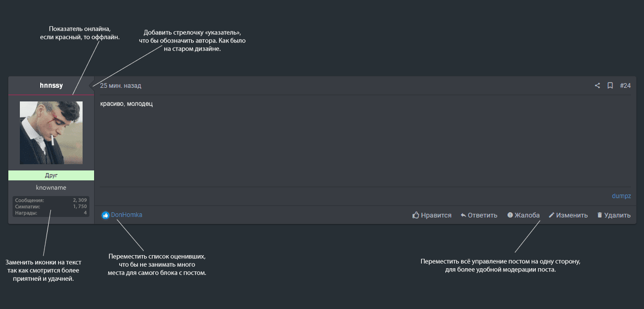Click the user avatar picture

51,133
